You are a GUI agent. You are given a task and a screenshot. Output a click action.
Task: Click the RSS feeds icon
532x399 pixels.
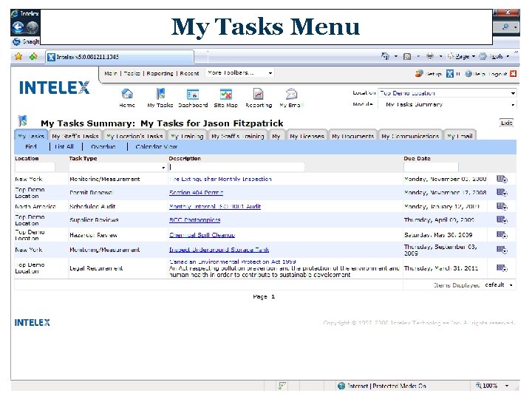pos(407,56)
